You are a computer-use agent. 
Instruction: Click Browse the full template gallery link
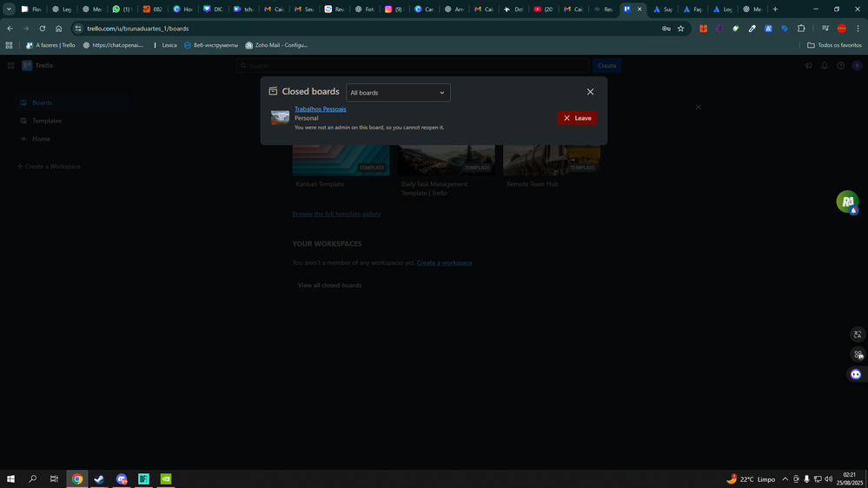(x=336, y=214)
